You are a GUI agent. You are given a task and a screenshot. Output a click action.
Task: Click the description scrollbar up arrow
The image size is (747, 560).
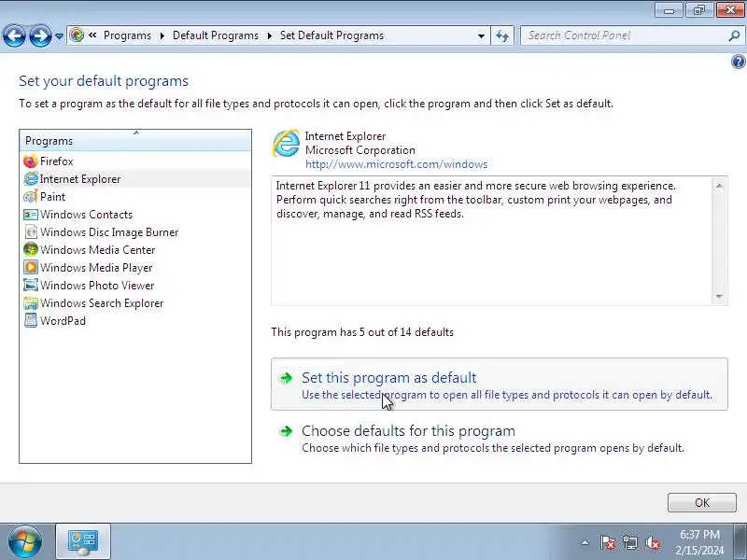click(x=719, y=185)
